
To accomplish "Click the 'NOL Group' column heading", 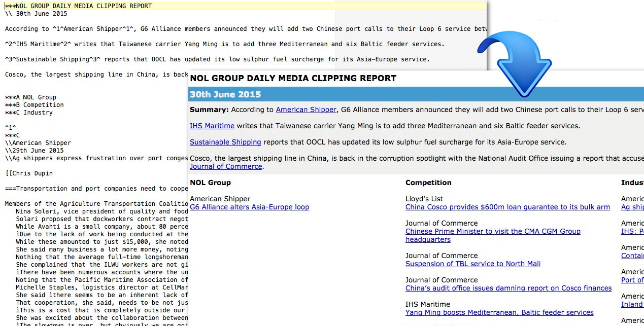I will 210,183.
